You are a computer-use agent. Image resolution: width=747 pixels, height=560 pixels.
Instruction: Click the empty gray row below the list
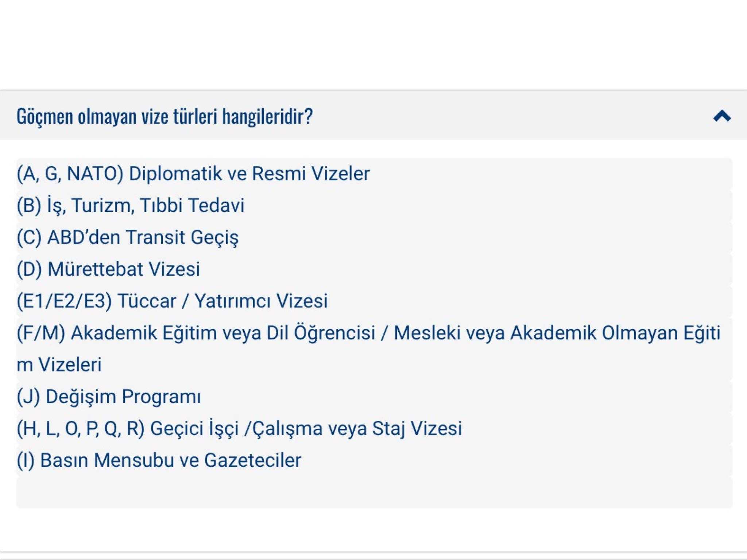point(374,492)
